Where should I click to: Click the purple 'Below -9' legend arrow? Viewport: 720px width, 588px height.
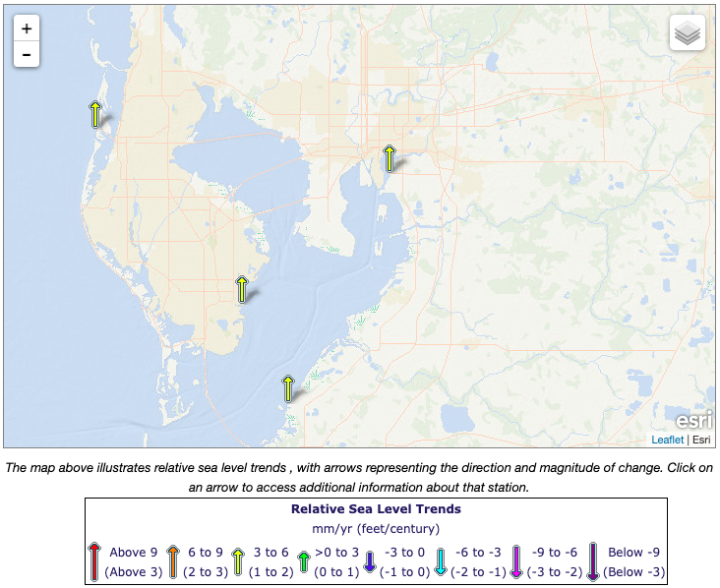point(594,562)
